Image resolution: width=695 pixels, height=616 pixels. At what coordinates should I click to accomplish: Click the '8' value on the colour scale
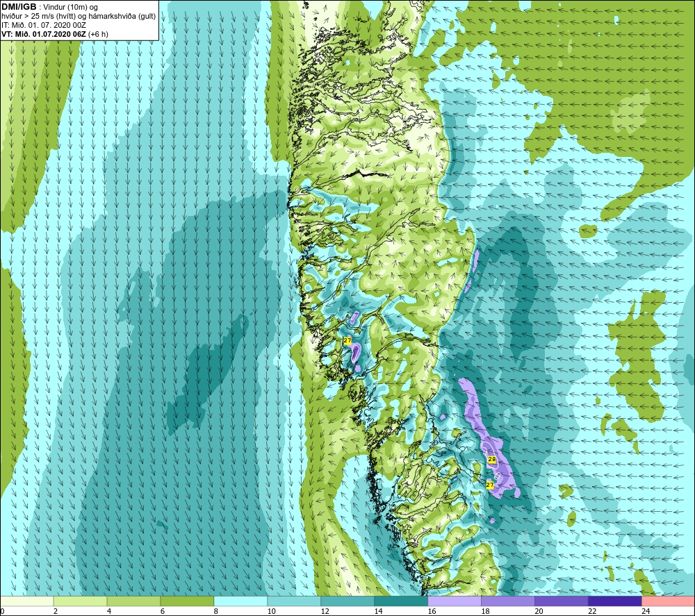coord(216,611)
